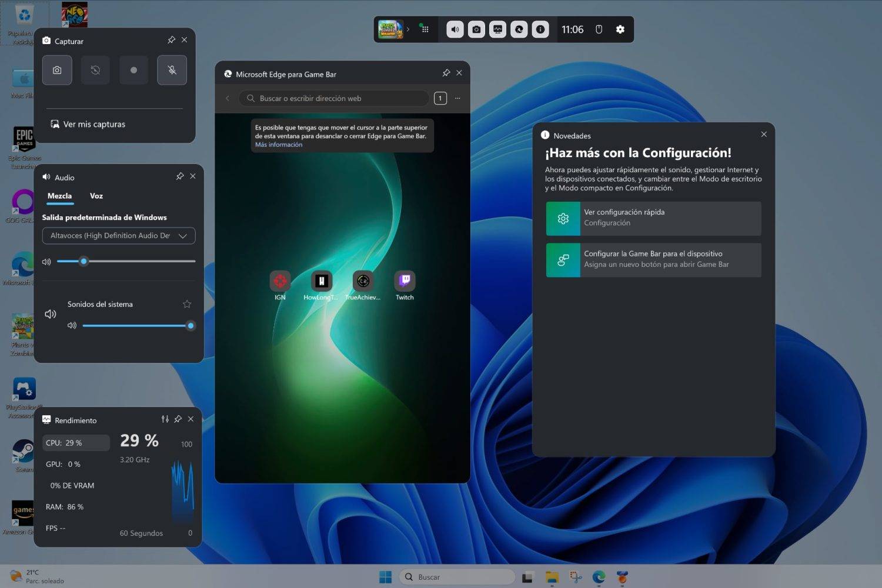Viewport: 882px width, 588px height.
Task: Mark Sonidos del sistema as favorite
Action: 187,304
